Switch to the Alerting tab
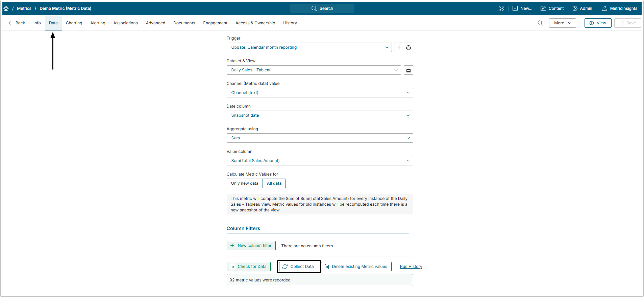This screenshot has width=644, height=297. pyautogui.click(x=98, y=23)
